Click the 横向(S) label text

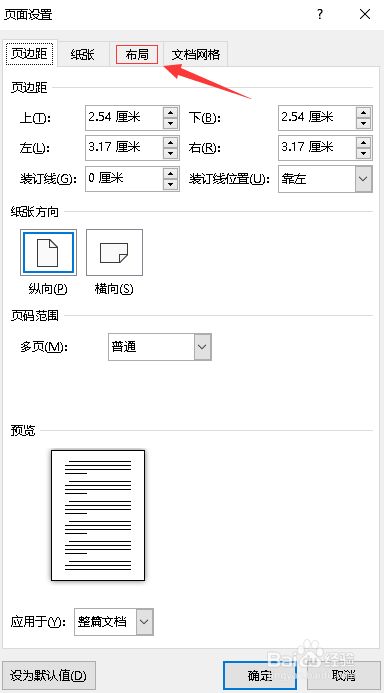tap(114, 289)
